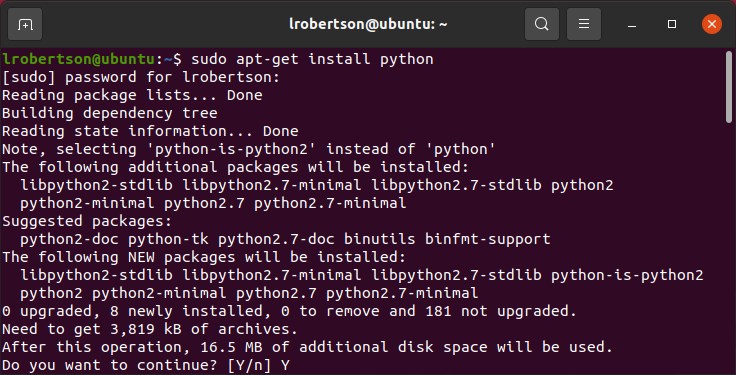736x375 pixels.
Task: Maximize the terminal window
Action: tap(672, 24)
